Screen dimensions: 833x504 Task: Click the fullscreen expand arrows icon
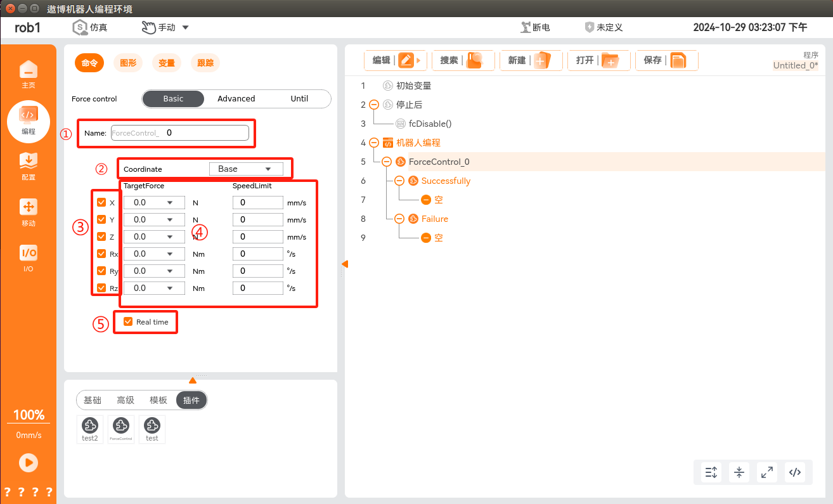pyautogui.click(x=767, y=472)
